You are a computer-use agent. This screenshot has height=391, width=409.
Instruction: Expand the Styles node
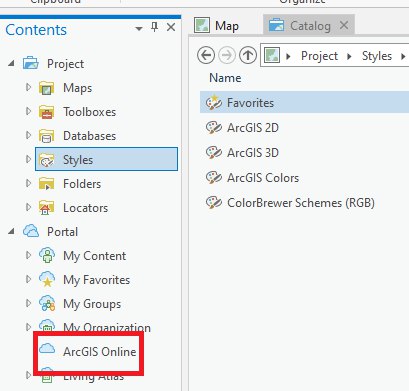28,159
